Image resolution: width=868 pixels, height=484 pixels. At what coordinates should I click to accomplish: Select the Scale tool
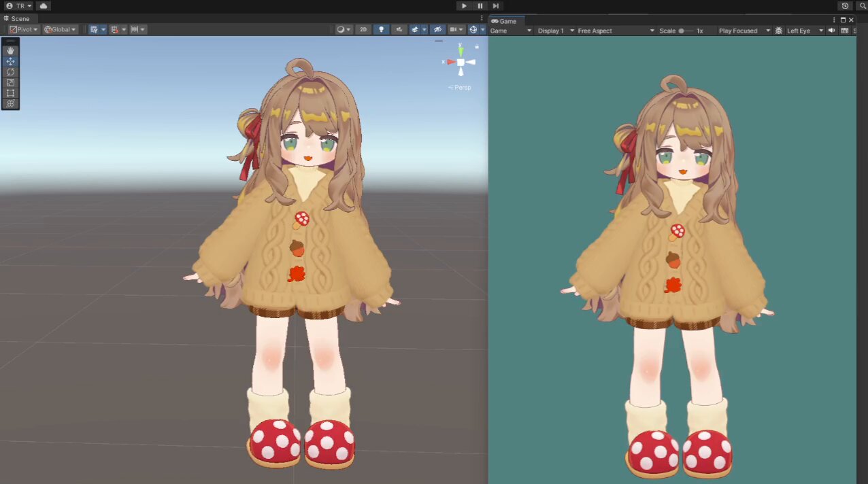[10, 82]
